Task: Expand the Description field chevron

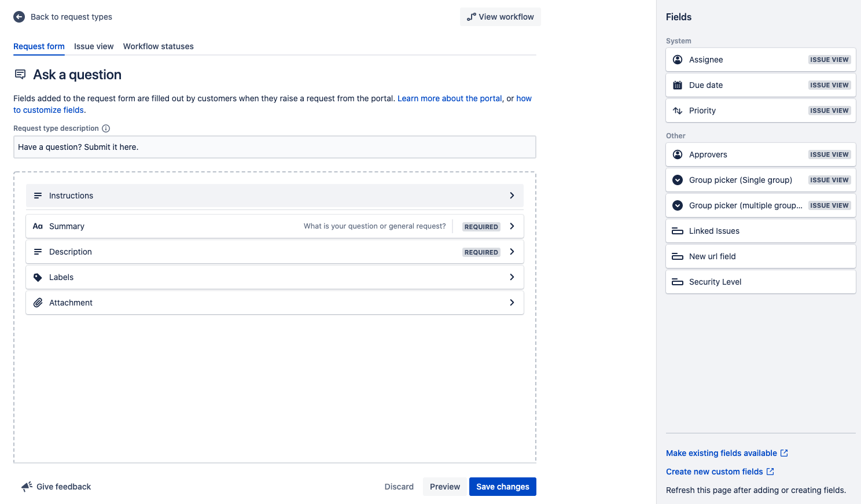Action: [512, 252]
